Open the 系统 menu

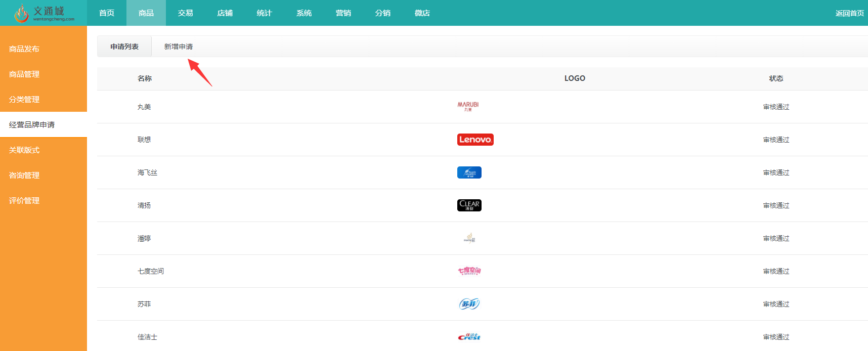click(304, 13)
